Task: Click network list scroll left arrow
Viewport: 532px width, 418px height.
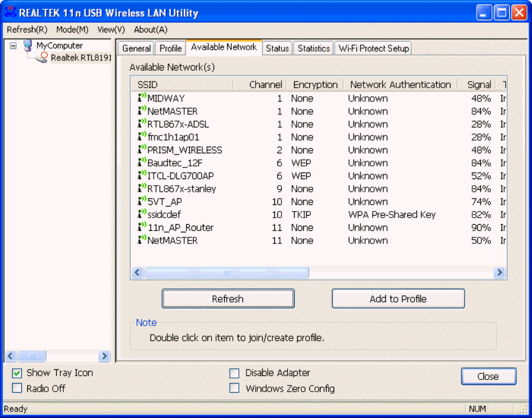Action: pos(137,272)
